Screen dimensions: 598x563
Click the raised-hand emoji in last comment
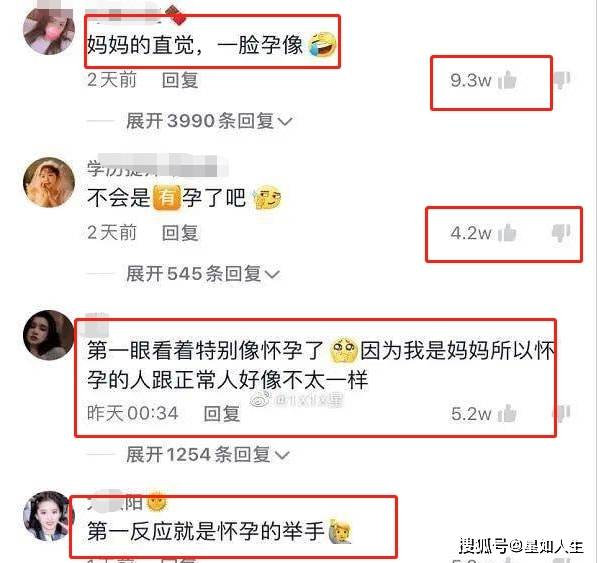point(340,531)
